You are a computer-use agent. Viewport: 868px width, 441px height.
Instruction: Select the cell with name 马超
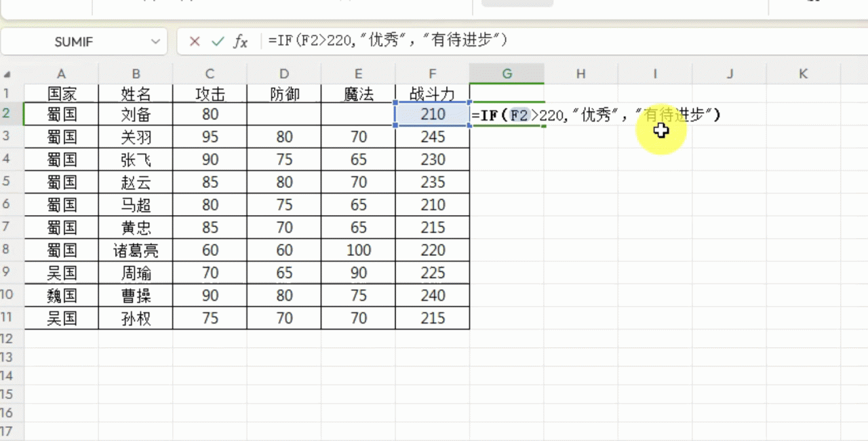tap(136, 205)
